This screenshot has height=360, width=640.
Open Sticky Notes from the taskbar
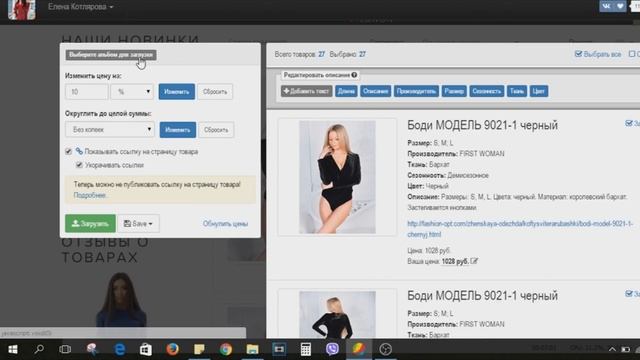point(199,349)
